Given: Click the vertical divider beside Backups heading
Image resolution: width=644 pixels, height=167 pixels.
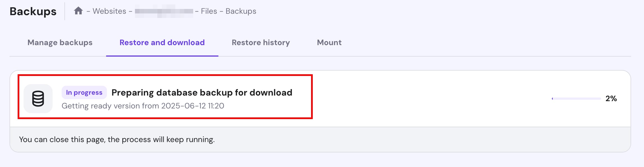Looking at the screenshot, I should click(65, 11).
